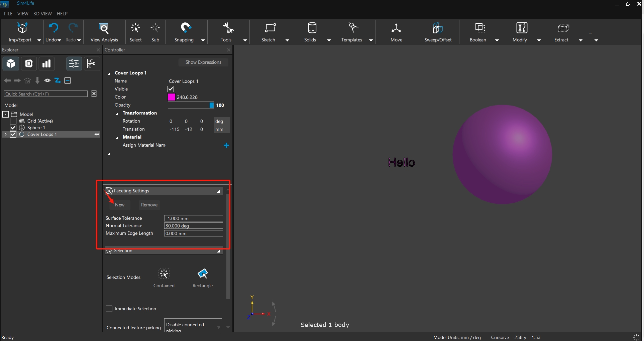Activate the Snapping magnet tool
Viewport: 644px width, 341px height.
[x=185, y=28]
